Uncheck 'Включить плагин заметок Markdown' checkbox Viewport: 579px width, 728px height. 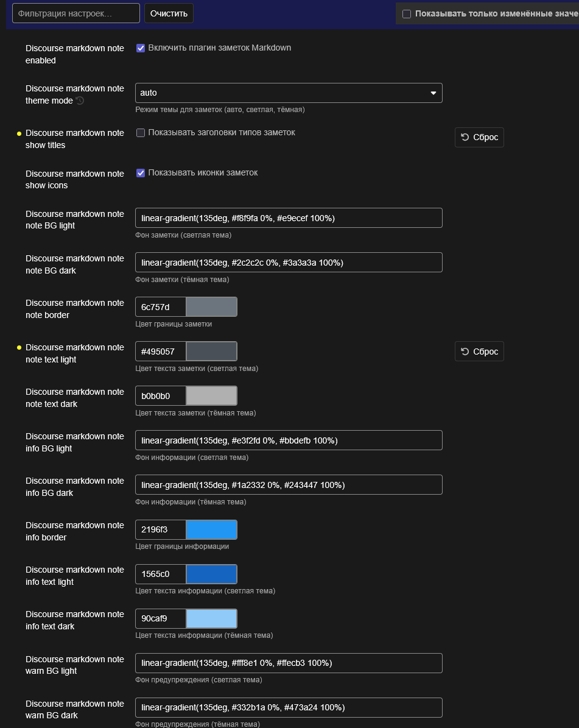(x=141, y=48)
